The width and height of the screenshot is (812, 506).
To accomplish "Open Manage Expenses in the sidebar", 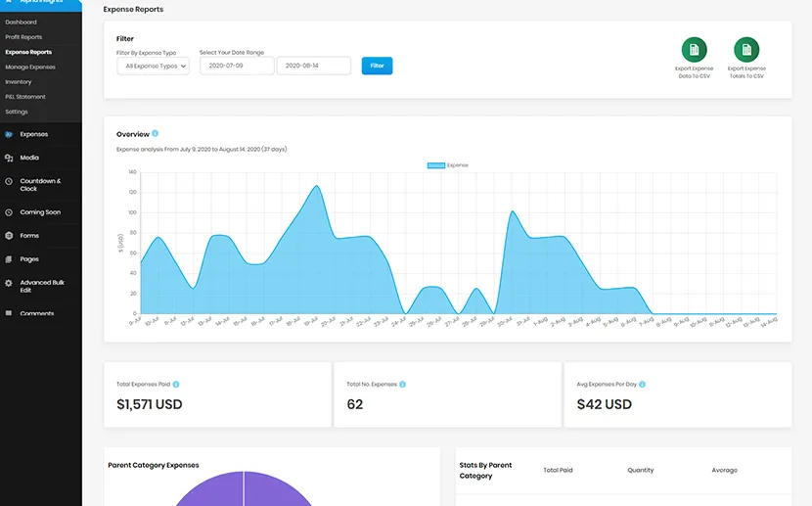I will click(30, 68).
